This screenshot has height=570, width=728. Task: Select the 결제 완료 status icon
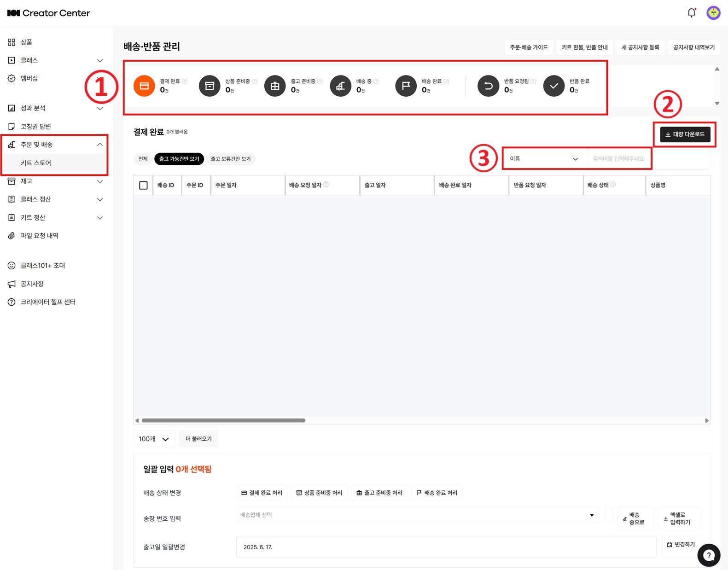pyautogui.click(x=144, y=86)
